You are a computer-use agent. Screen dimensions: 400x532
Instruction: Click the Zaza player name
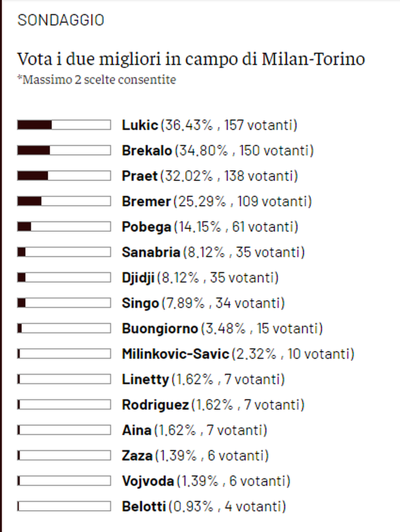point(138,455)
